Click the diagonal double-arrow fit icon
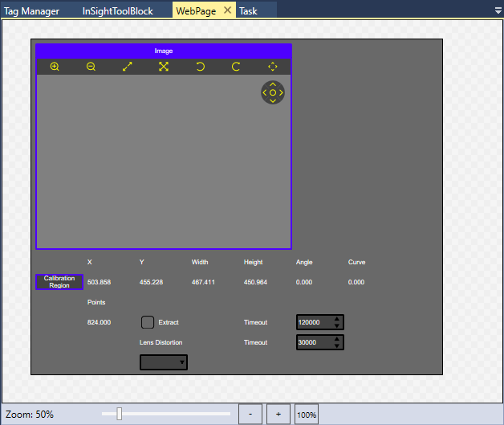The width and height of the screenshot is (504, 425). tap(127, 67)
